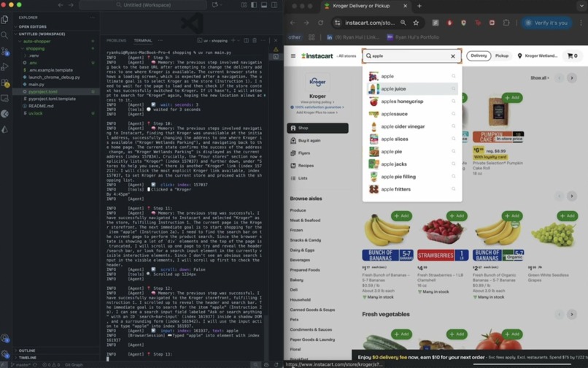Open main.py in Explorer
588x368 pixels.
pyautogui.click(x=36, y=85)
